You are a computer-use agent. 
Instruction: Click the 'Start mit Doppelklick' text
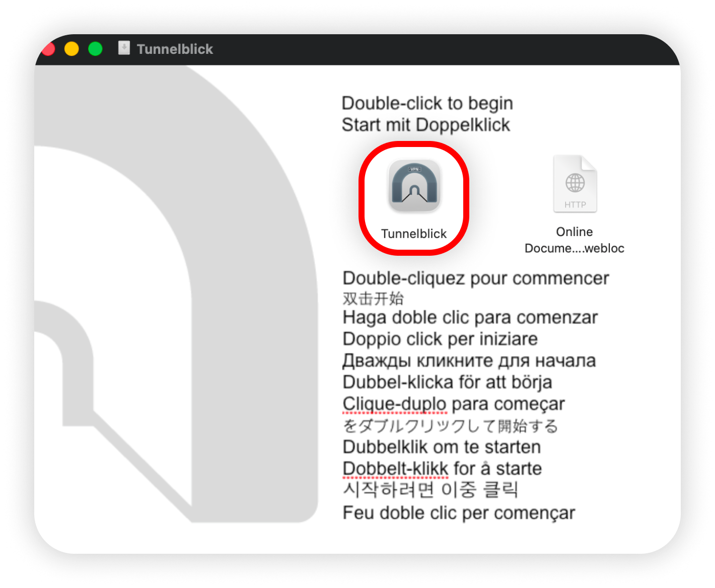point(425,125)
